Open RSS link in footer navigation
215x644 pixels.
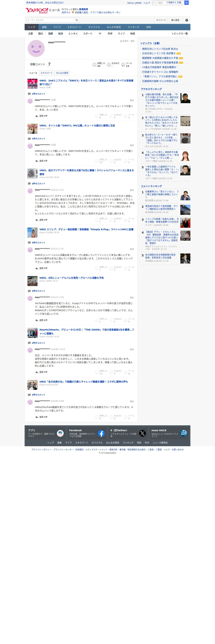(x=147, y=443)
